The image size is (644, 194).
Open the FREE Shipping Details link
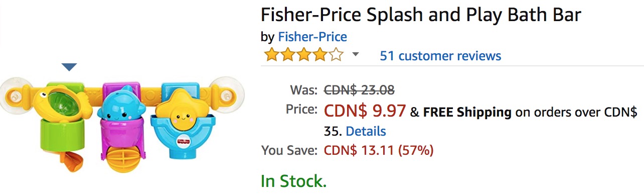click(x=366, y=131)
